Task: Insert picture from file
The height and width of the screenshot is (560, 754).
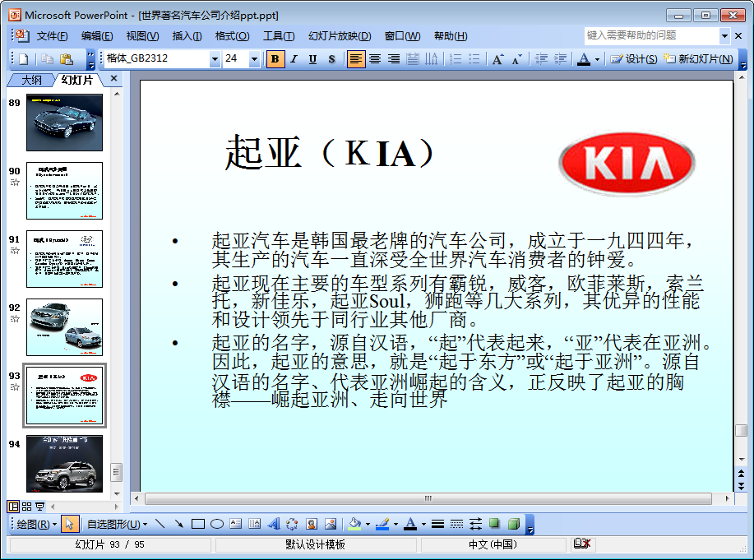Action: pos(331,524)
